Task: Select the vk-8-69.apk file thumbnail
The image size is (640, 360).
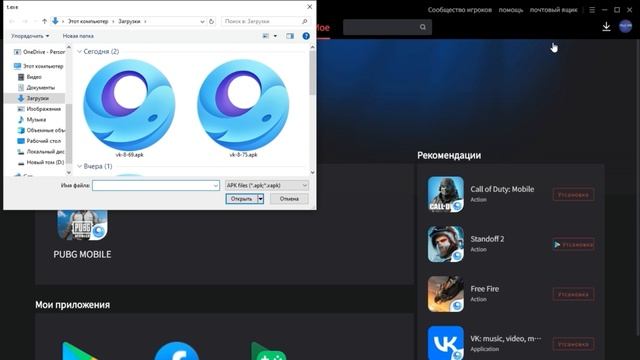Action: [x=129, y=105]
